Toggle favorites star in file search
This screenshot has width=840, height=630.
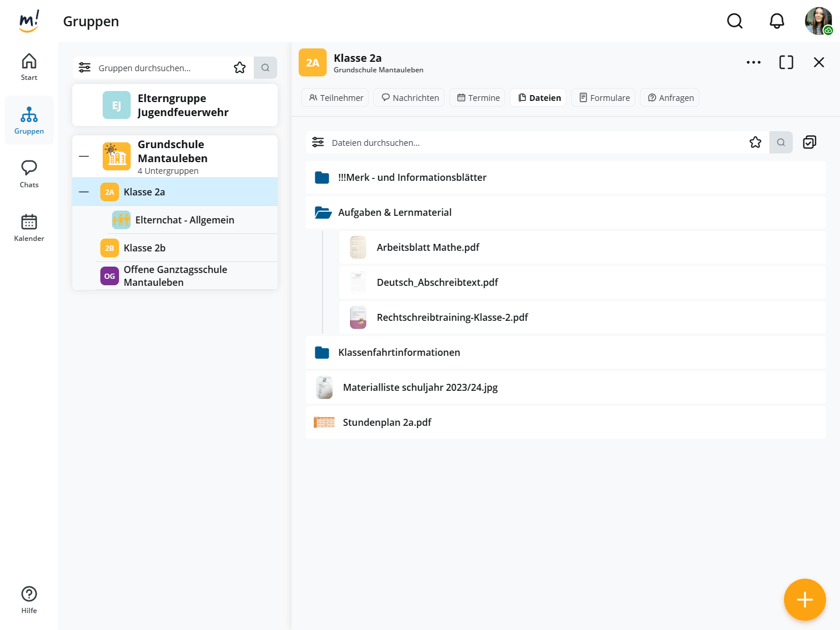(x=755, y=142)
